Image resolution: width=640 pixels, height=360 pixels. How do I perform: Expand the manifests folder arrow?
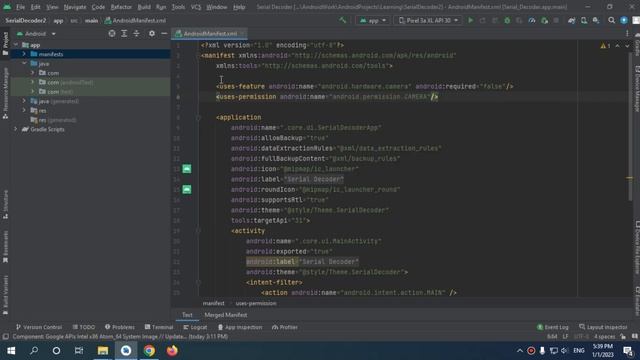pyautogui.click(x=24, y=54)
